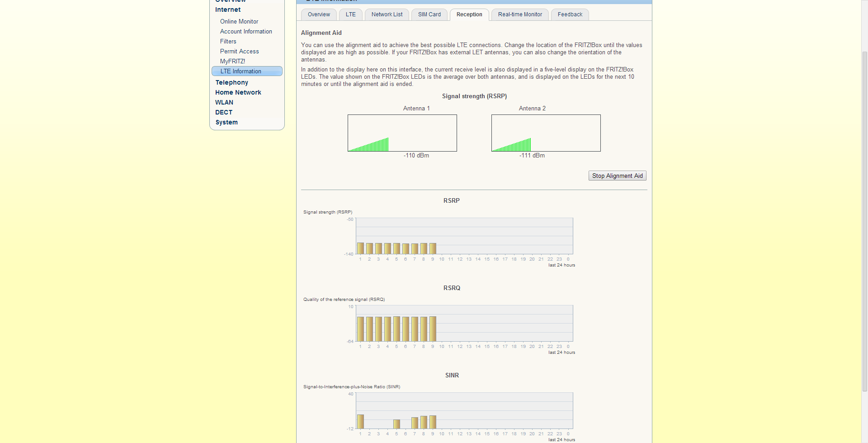Viewport: 868px width, 443px height.
Task: Click the RSRP 24-hour chart
Action: pos(464,236)
